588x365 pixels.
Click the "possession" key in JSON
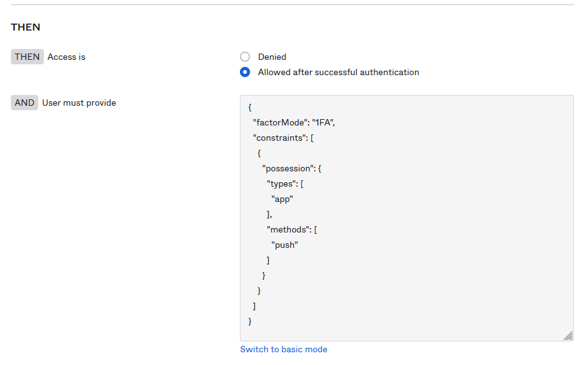point(289,168)
